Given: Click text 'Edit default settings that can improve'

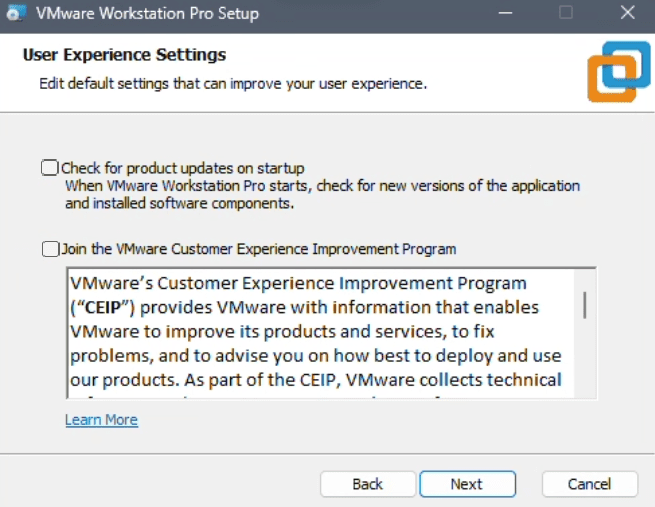Looking at the screenshot, I should (x=160, y=84).
